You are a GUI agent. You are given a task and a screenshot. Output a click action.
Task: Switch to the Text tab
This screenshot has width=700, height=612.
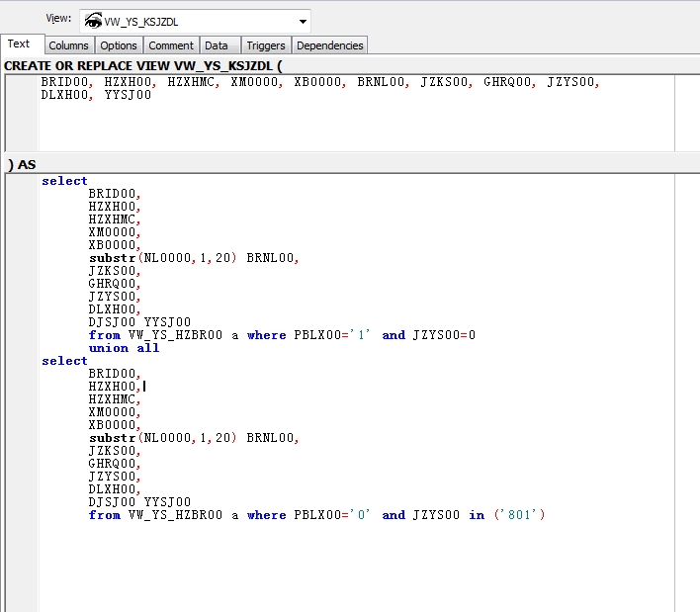(x=19, y=44)
